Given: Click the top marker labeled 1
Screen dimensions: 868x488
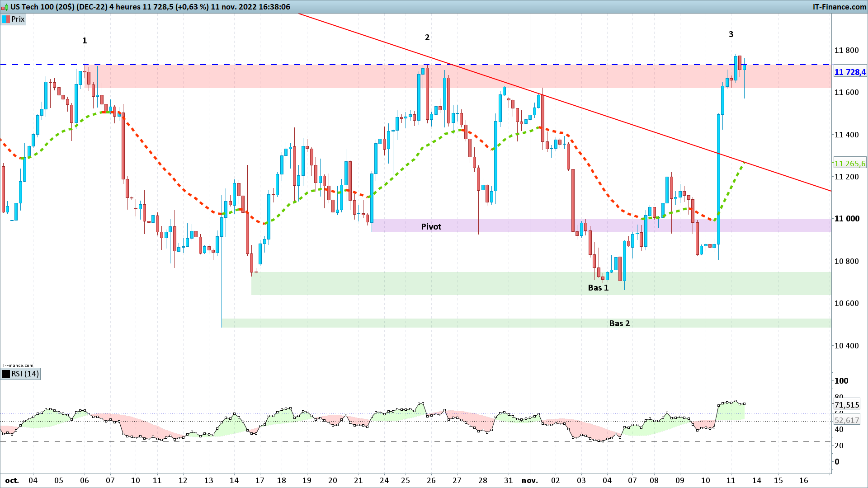Looking at the screenshot, I should pyautogui.click(x=85, y=41).
